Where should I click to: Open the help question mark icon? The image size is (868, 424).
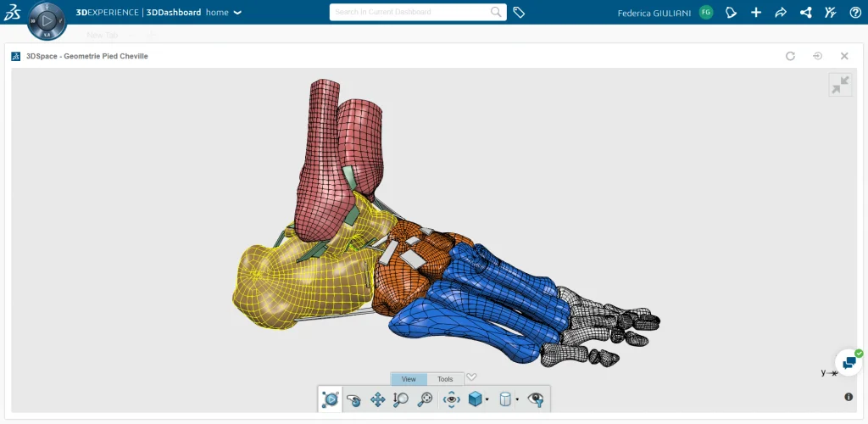tap(855, 13)
